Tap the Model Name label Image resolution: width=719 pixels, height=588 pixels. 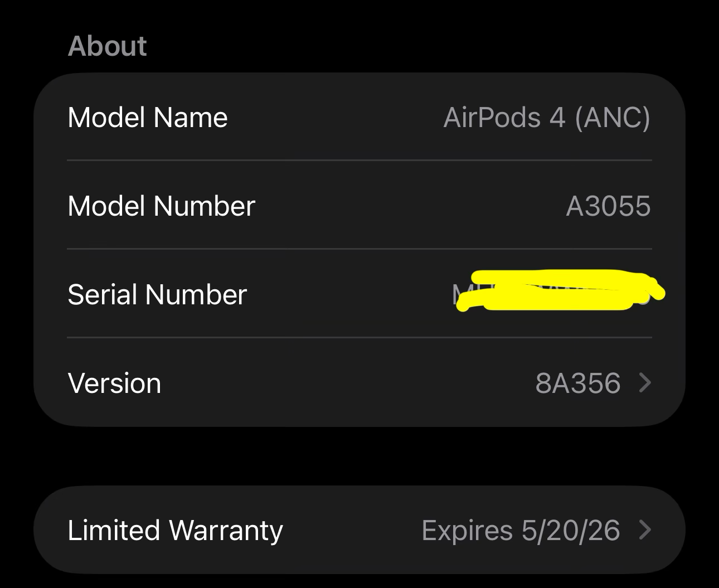[x=147, y=118]
